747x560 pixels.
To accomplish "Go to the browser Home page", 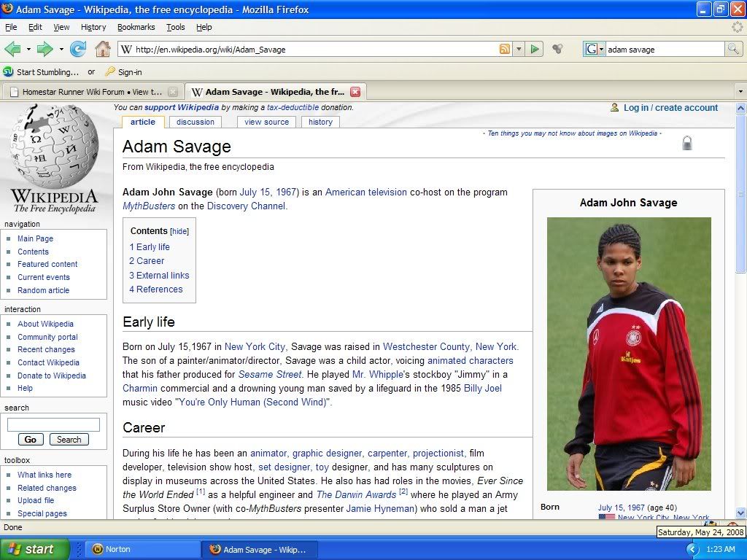I will pos(103,50).
